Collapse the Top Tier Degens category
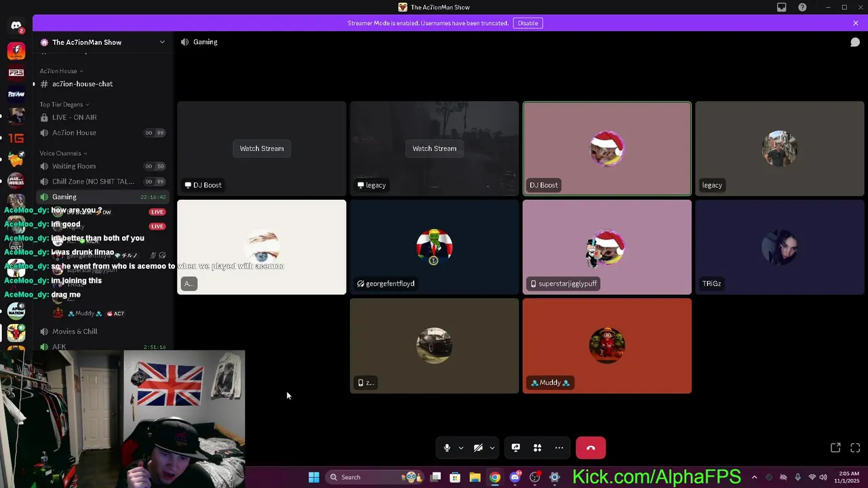 click(x=64, y=104)
